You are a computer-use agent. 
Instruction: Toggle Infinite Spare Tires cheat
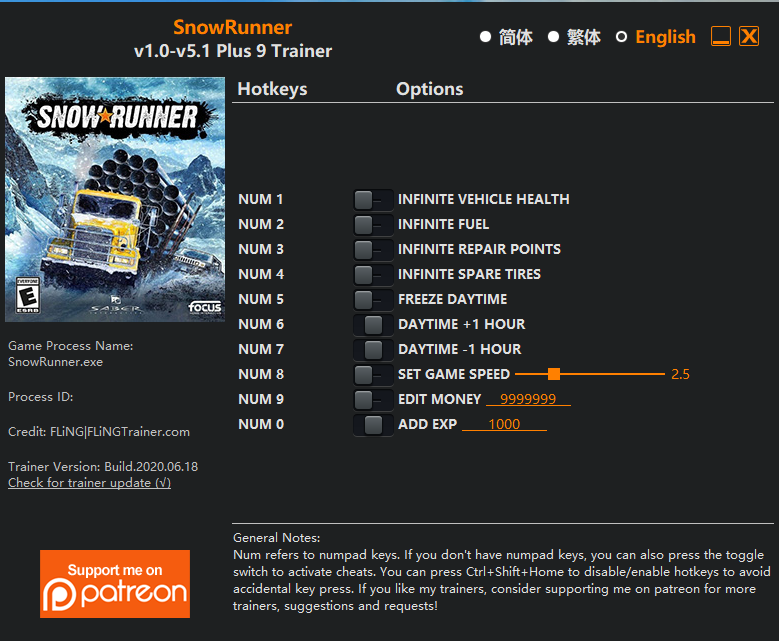click(373, 274)
